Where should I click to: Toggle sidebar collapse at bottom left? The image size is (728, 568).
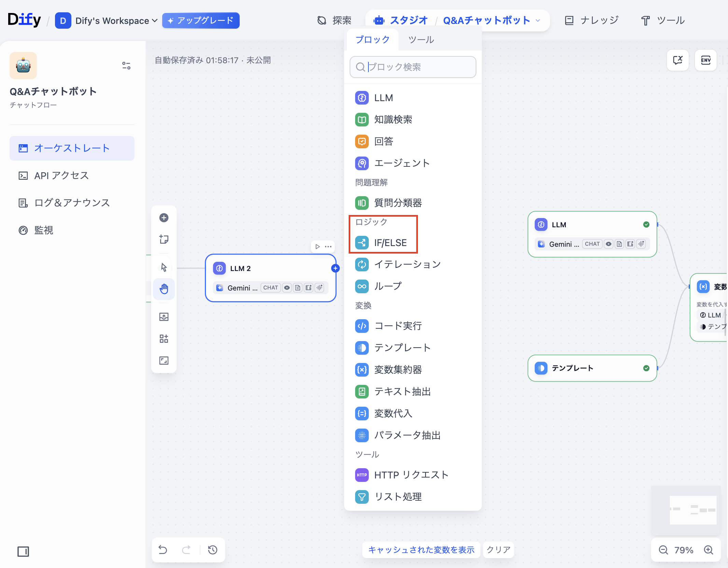coord(23,551)
